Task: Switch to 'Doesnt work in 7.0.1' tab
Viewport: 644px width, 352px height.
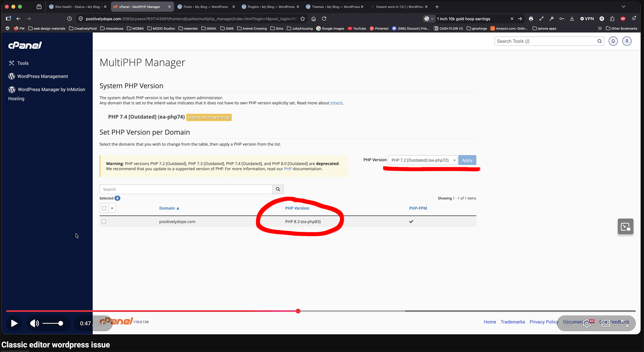Action: [399, 7]
